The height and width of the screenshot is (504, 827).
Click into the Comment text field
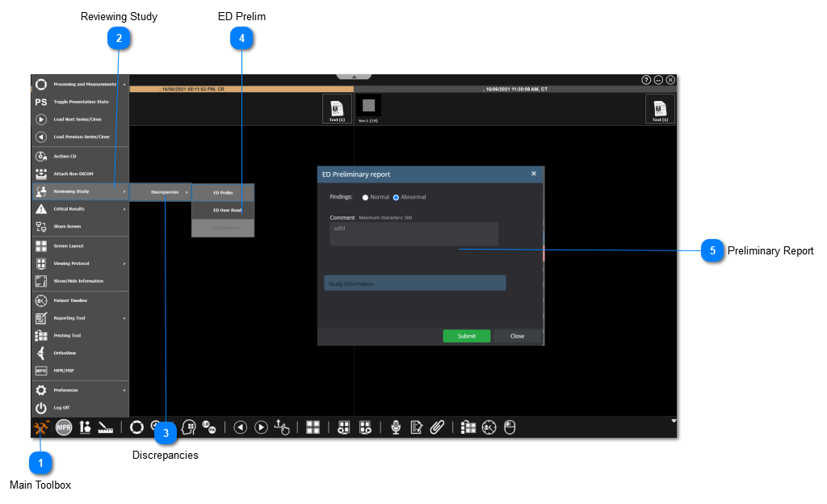(413, 234)
